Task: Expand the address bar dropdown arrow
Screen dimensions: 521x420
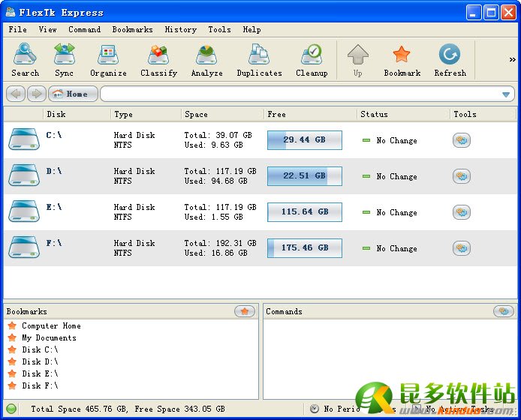Action: 507,94
